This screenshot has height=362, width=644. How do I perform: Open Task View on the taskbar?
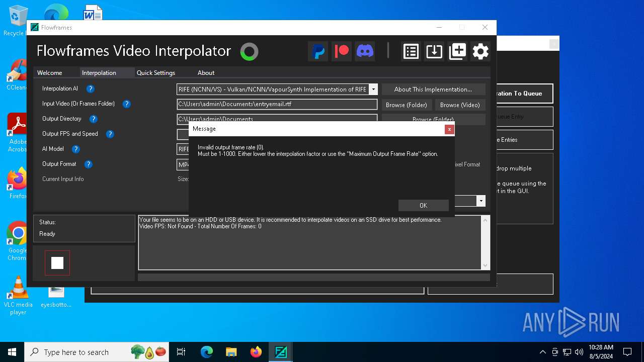tap(181, 352)
